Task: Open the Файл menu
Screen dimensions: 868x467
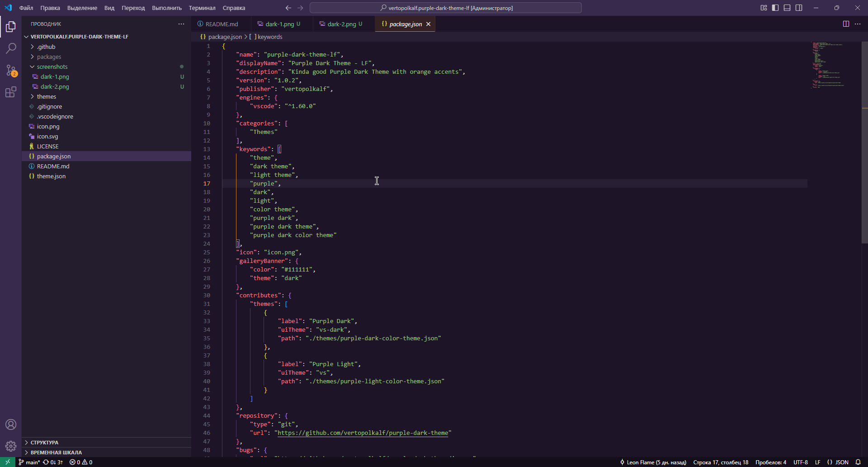Action: [26, 8]
